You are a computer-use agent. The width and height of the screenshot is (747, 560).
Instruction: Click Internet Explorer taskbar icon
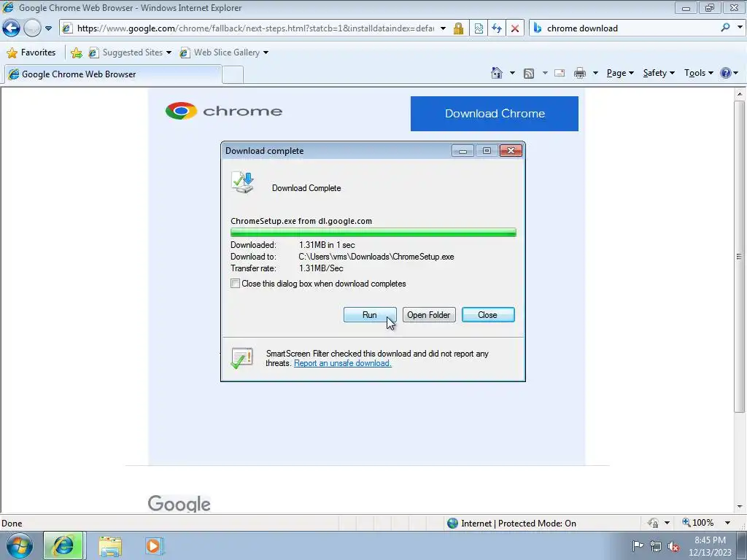pyautogui.click(x=64, y=545)
